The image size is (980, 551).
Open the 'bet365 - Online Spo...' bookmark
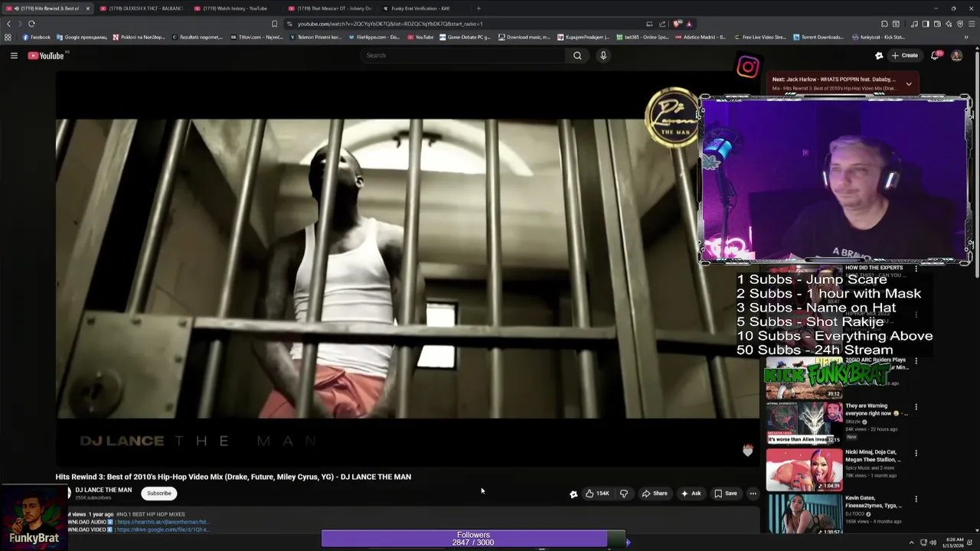644,37
